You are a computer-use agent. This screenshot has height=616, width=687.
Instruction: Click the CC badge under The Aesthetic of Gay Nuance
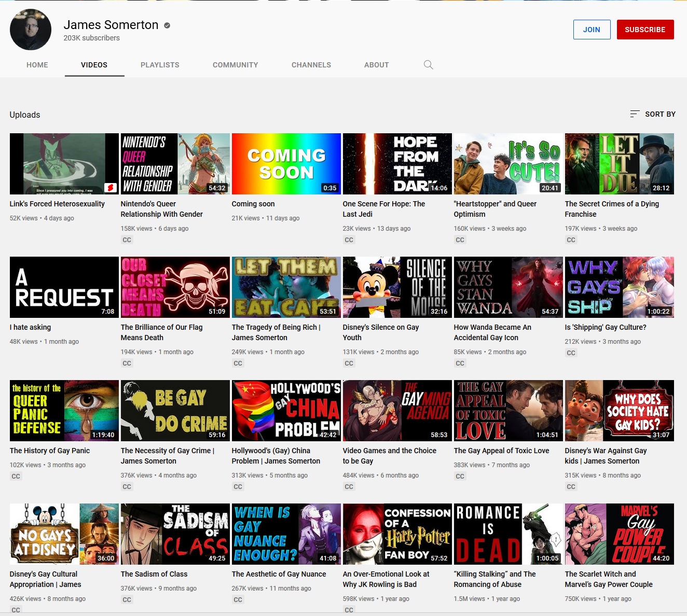pos(238,600)
